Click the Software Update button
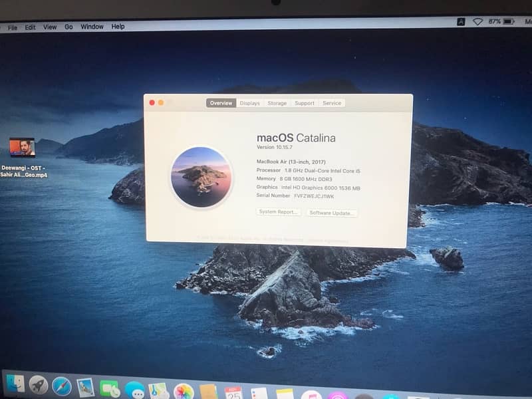532x399 pixels. pos(332,213)
